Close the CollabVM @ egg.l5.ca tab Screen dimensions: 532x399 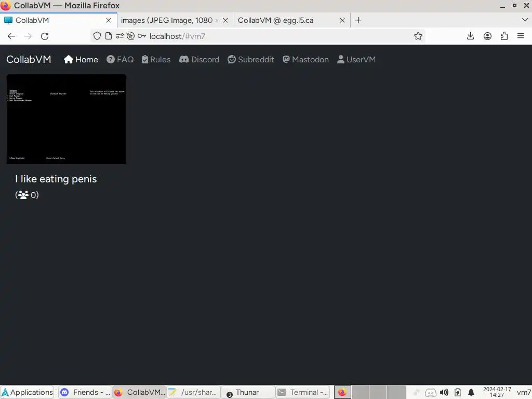(x=342, y=20)
